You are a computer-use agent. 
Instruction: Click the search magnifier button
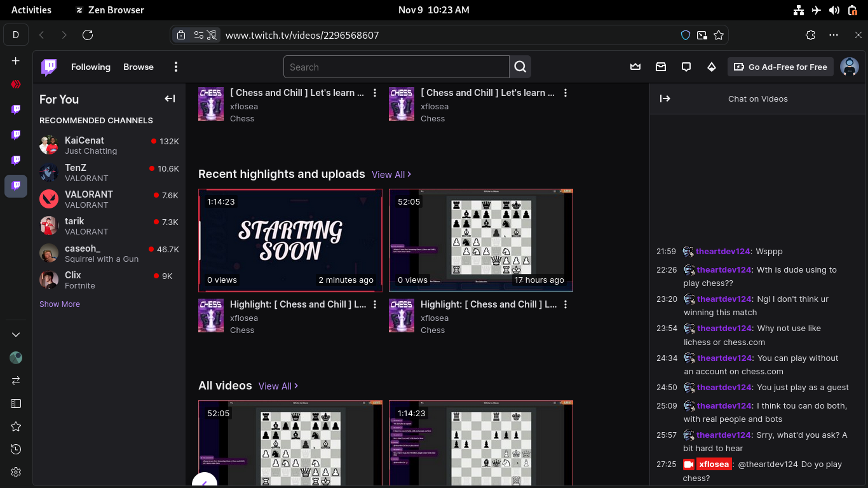[520, 67]
